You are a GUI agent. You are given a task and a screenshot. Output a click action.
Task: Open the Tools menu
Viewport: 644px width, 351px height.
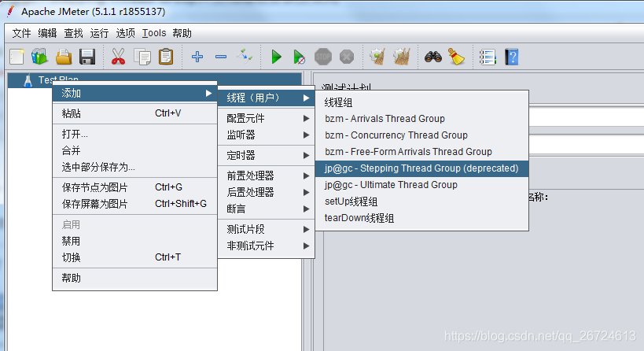(x=154, y=33)
